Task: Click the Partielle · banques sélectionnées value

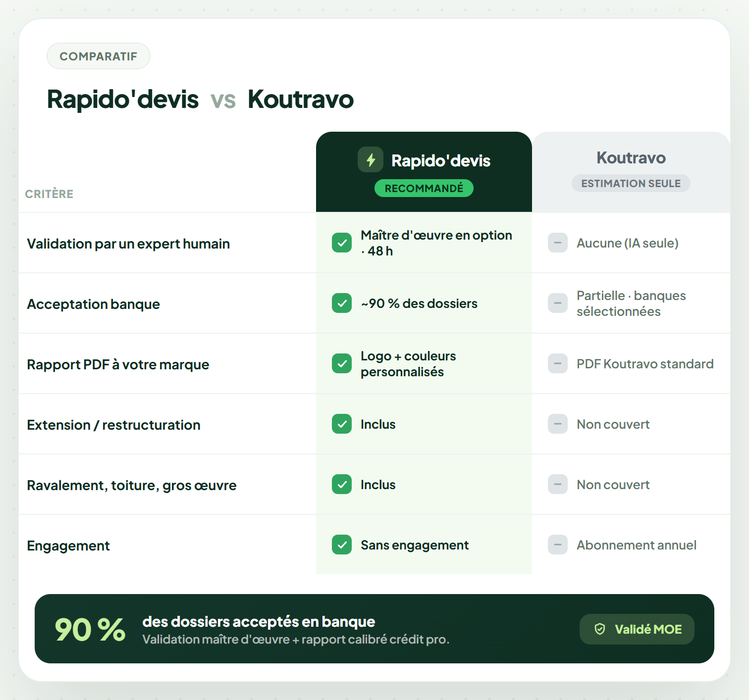Action: (x=631, y=303)
